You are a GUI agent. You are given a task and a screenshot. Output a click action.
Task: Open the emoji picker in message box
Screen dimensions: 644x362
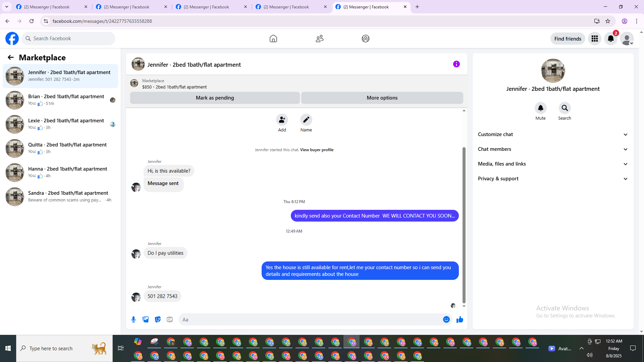446,319
